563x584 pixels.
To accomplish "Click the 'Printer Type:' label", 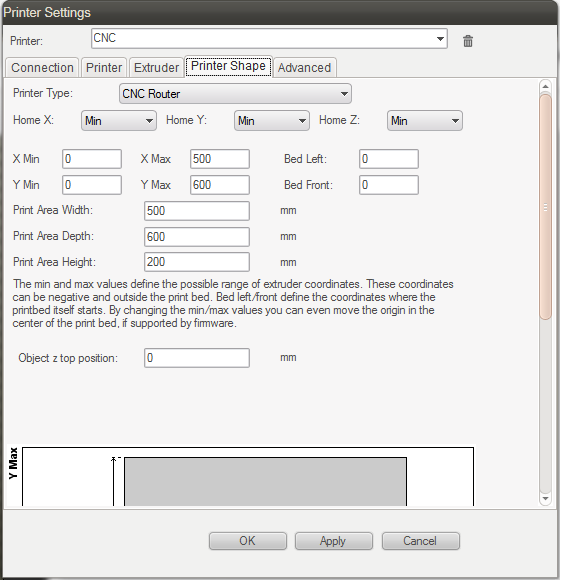I will [43, 93].
